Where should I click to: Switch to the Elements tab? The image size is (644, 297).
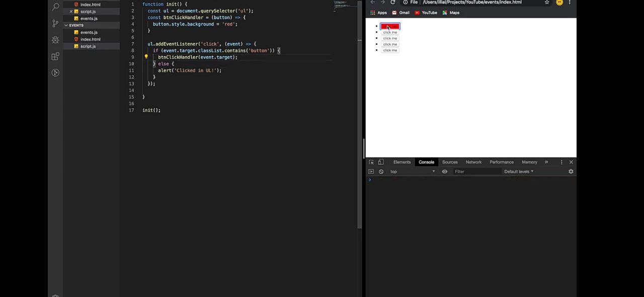coord(402,162)
